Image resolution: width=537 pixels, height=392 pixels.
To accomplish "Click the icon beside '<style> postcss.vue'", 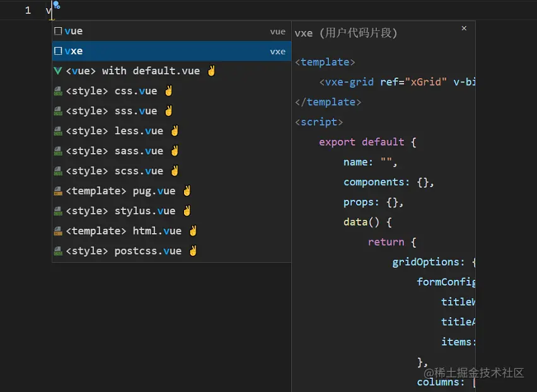I will coord(58,251).
